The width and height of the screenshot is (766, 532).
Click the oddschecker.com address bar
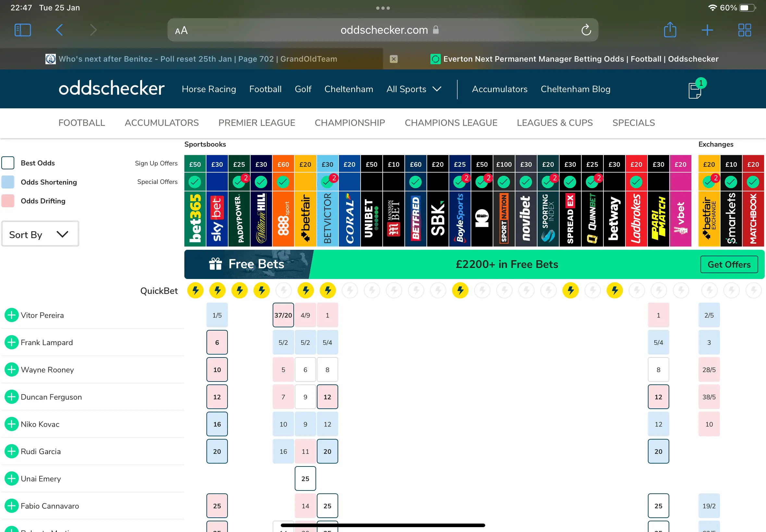[x=382, y=30]
